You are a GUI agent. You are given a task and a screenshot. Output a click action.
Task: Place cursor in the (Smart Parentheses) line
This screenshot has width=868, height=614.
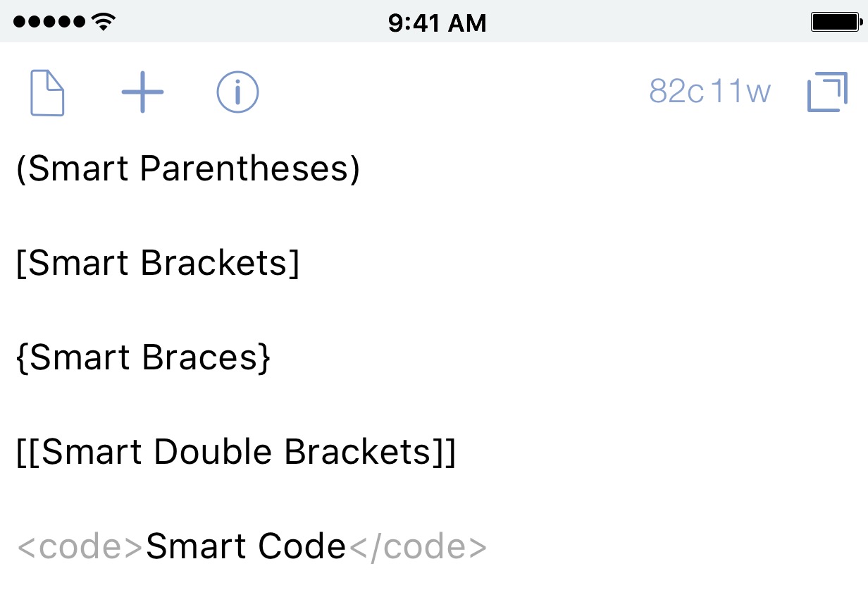(x=188, y=169)
